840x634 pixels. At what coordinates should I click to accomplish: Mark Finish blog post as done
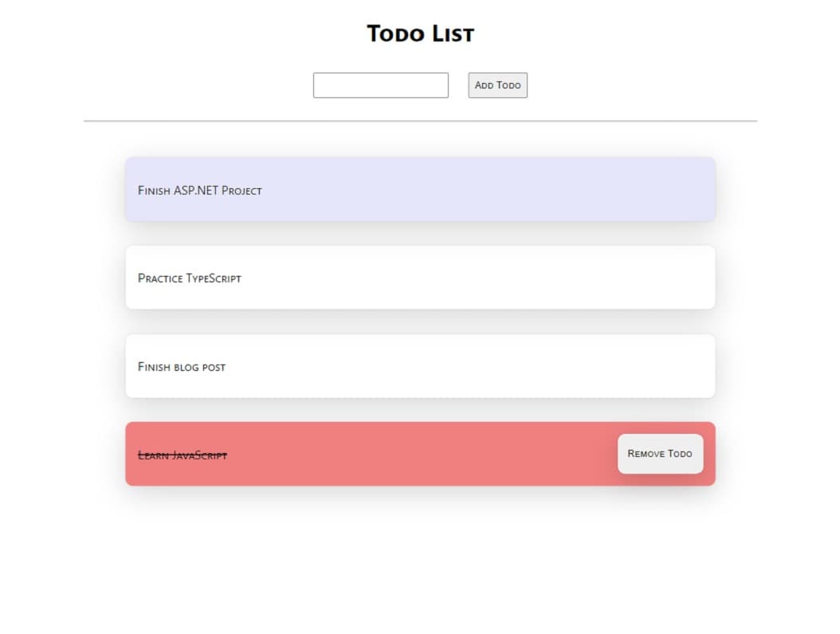(x=420, y=366)
